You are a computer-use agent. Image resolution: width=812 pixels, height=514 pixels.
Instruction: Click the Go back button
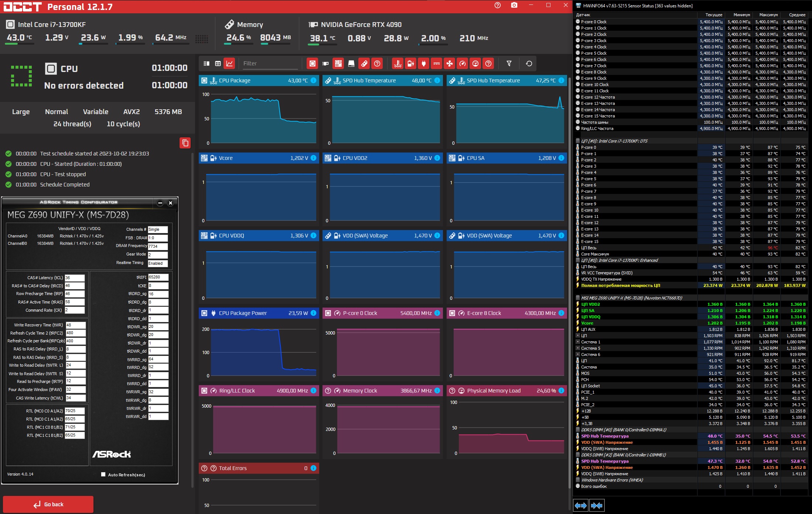click(x=48, y=504)
